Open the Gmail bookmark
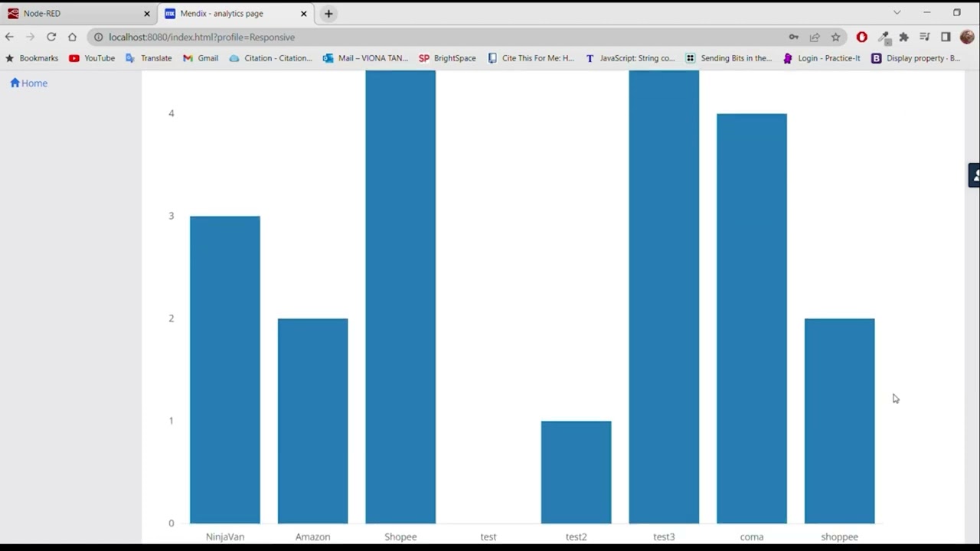This screenshot has width=980, height=551. coord(201,58)
